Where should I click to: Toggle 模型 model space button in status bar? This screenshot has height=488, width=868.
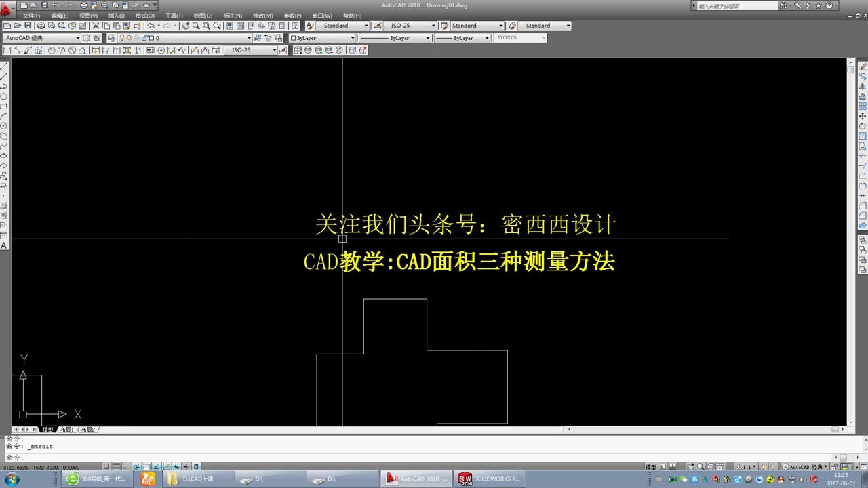[x=650, y=467]
